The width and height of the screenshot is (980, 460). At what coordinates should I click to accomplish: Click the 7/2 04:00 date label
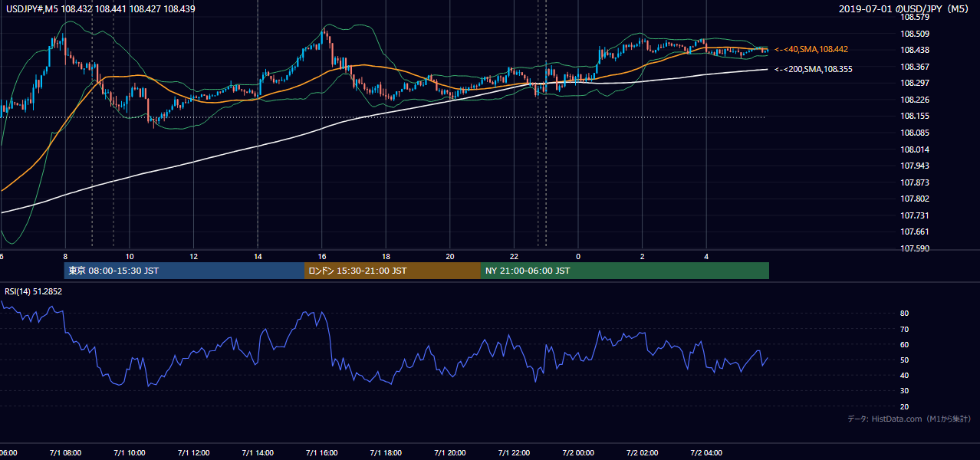pyautogui.click(x=706, y=453)
